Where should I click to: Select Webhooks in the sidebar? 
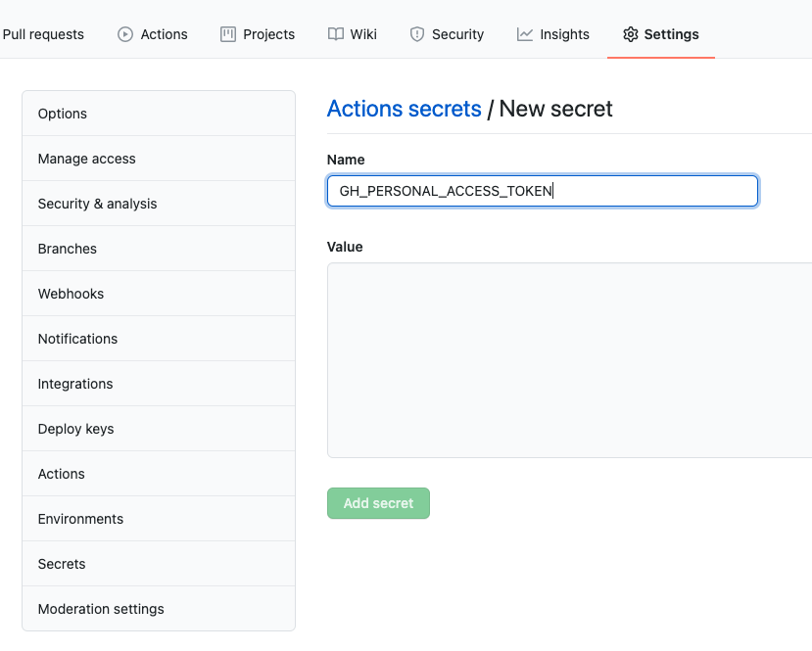click(x=72, y=294)
